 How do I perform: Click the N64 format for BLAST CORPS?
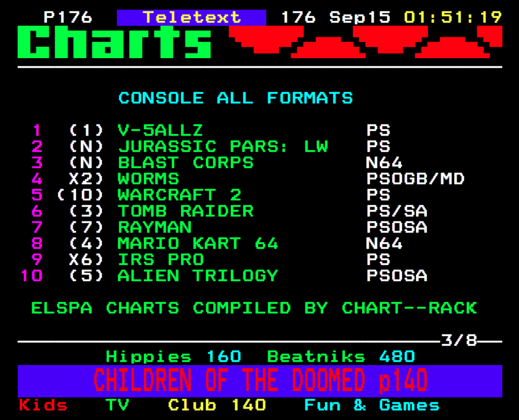pos(384,163)
